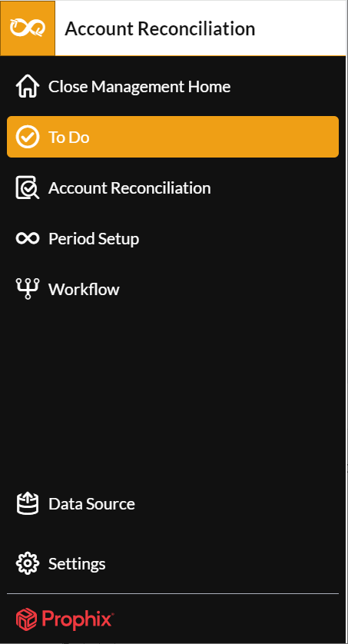Viewport: 348px width, 644px height.
Task: Open Close Management Home
Action: click(140, 87)
